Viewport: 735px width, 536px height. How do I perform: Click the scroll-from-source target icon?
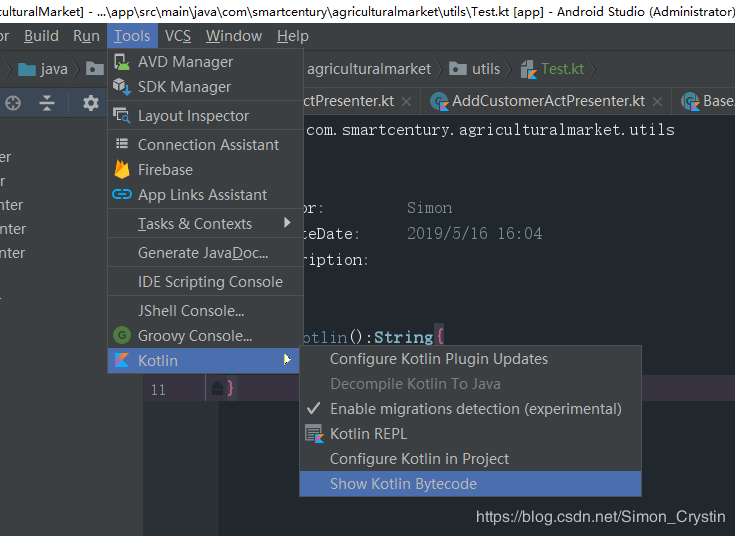click(x=13, y=103)
